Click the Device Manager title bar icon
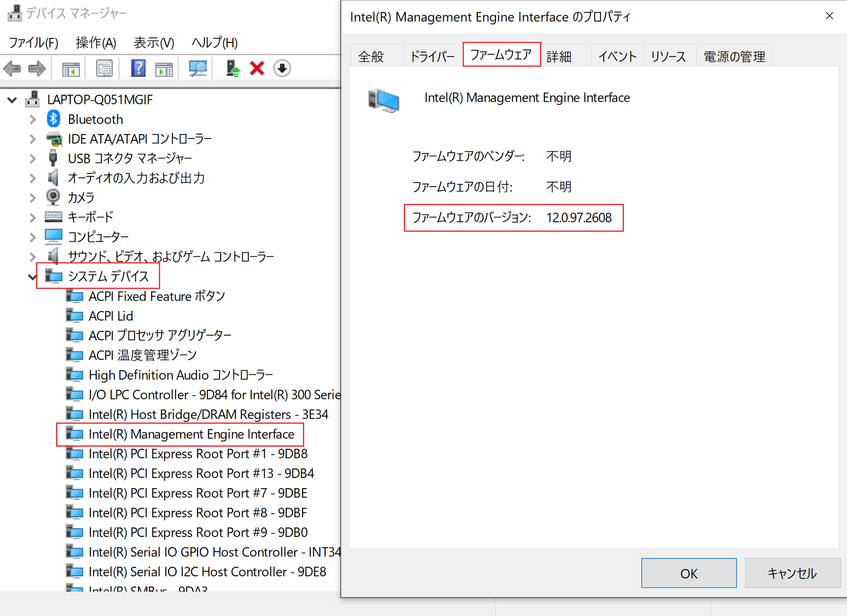Viewport: 847px width, 616px height. (x=15, y=13)
